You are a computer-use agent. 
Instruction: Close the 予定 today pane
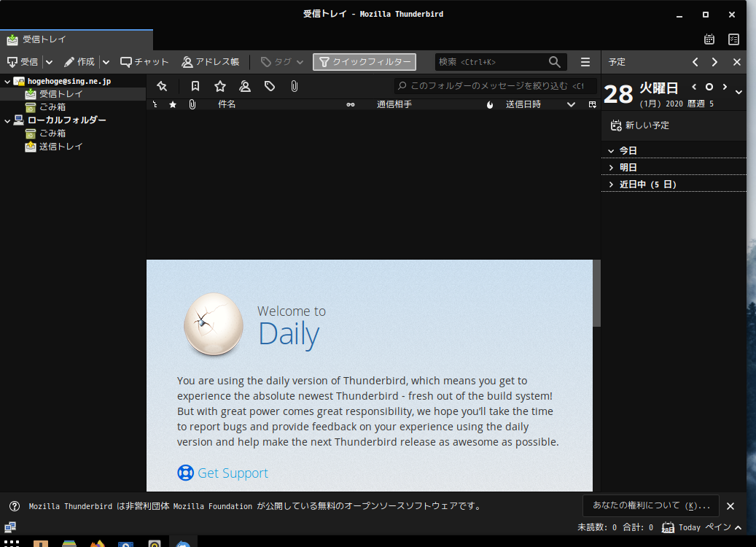[x=737, y=62]
